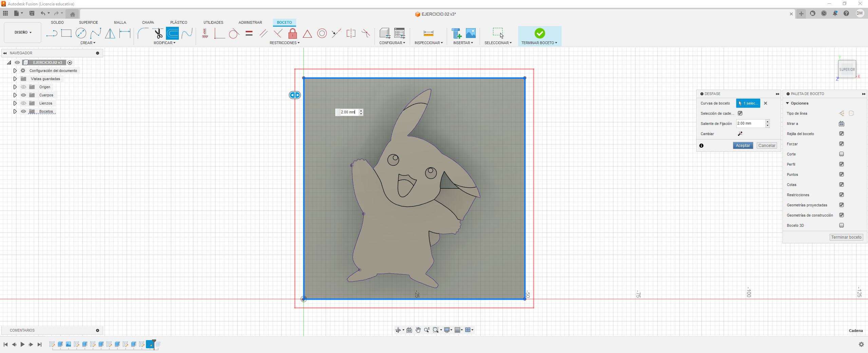Click the Terminar boceto palette button
The image size is (868, 353).
click(x=846, y=237)
